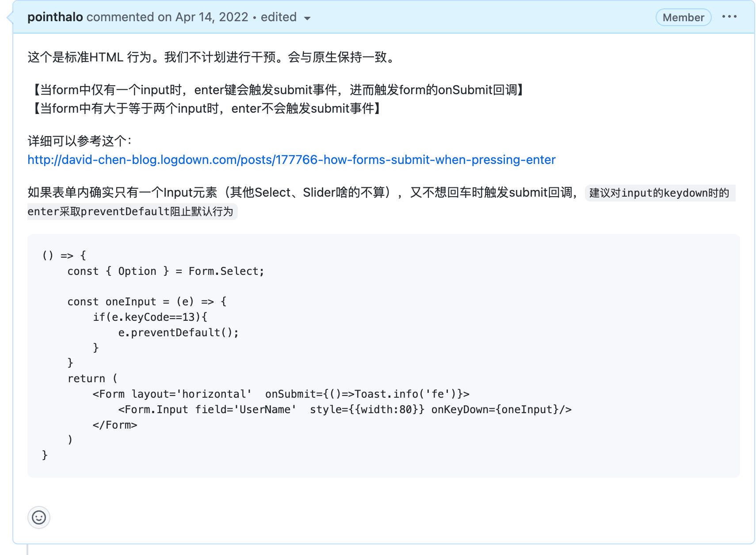Expand the edited history dropdown caret
Screen dimensions: 756x555
click(308, 18)
